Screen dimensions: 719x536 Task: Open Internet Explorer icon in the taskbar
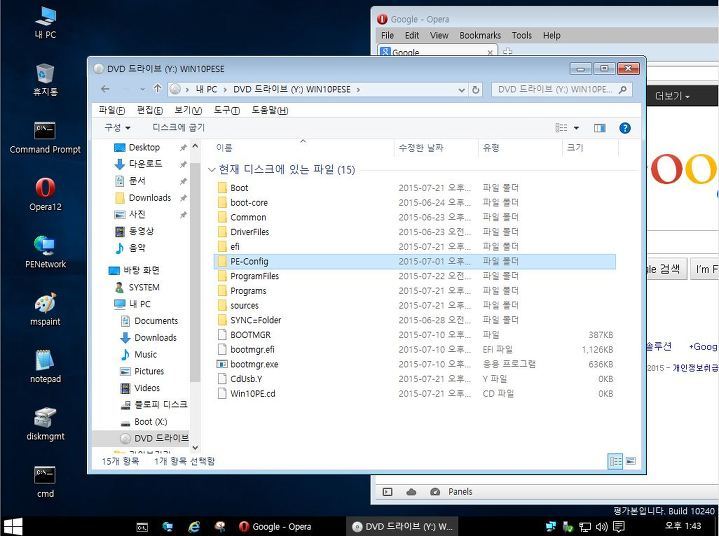coord(194,527)
